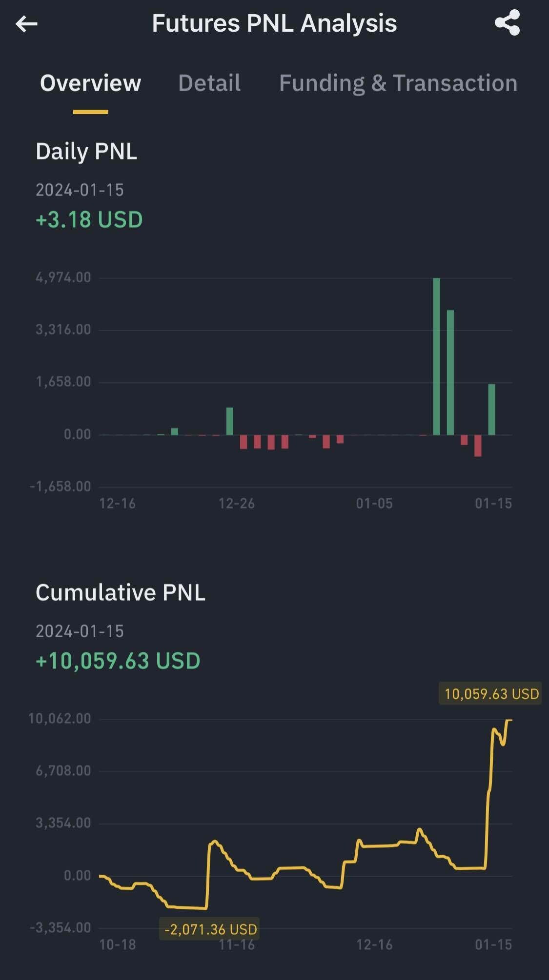Tap the date under the Cumulative PNL heading
This screenshot has height=980, width=549.
[x=80, y=631]
